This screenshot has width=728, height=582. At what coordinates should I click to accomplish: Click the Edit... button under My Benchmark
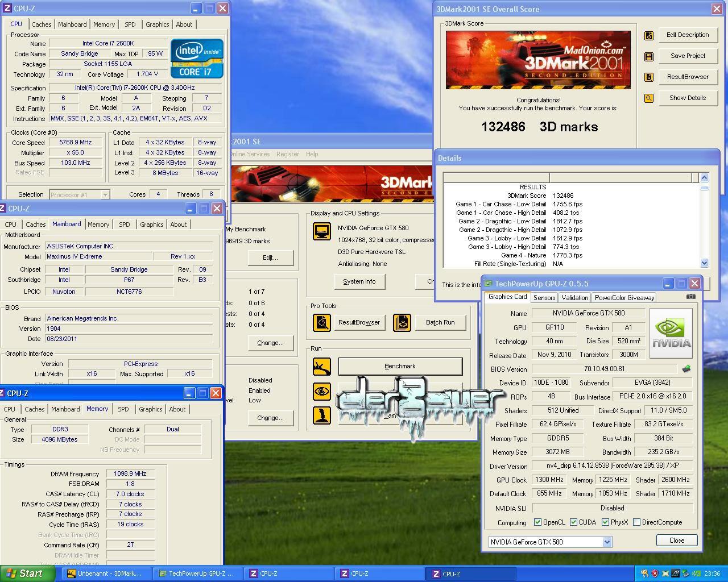coord(270,257)
